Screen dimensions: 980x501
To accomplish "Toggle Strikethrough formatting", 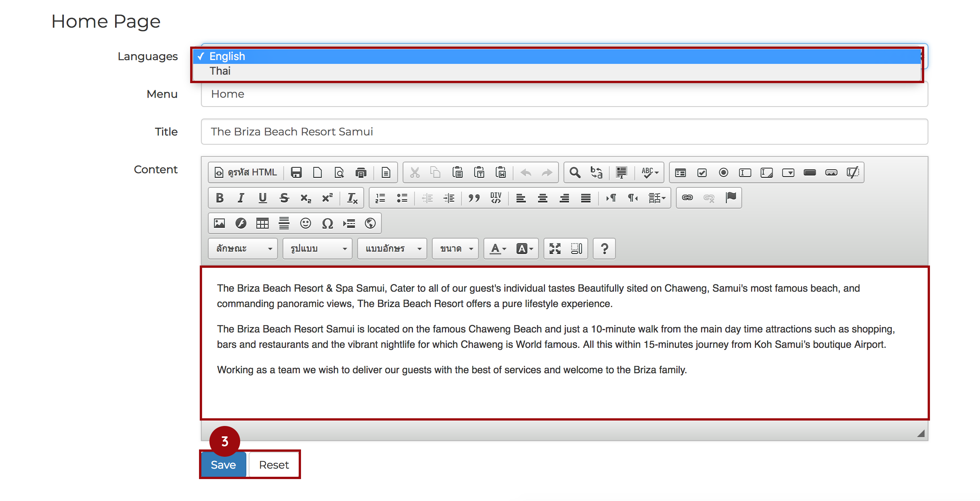I will click(x=284, y=198).
